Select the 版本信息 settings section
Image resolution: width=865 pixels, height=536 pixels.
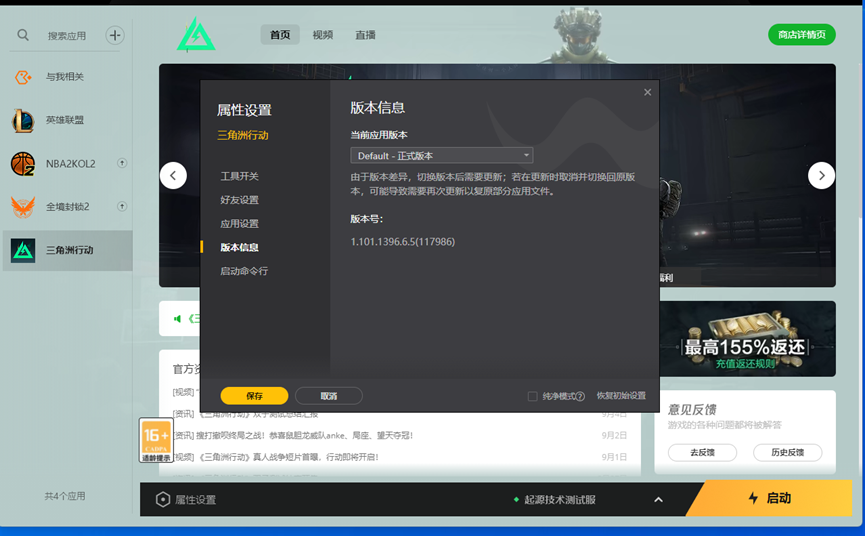click(239, 247)
